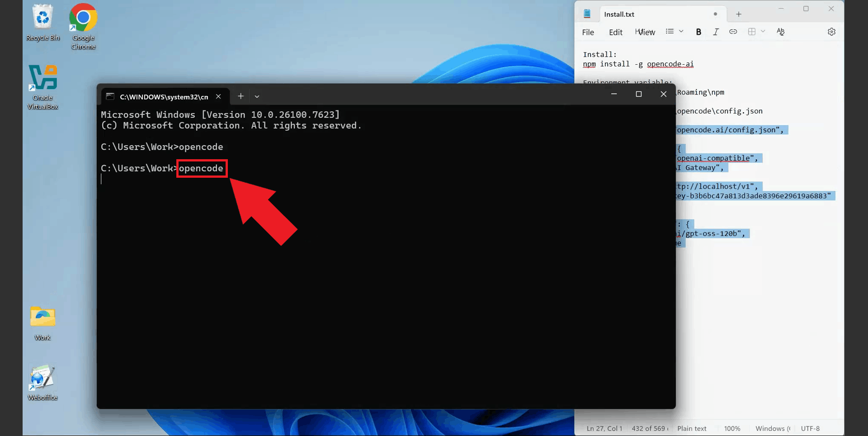Insert a hyperlink in Install.txt
Image resolution: width=868 pixels, height=436 pixels.
(733, 32)
